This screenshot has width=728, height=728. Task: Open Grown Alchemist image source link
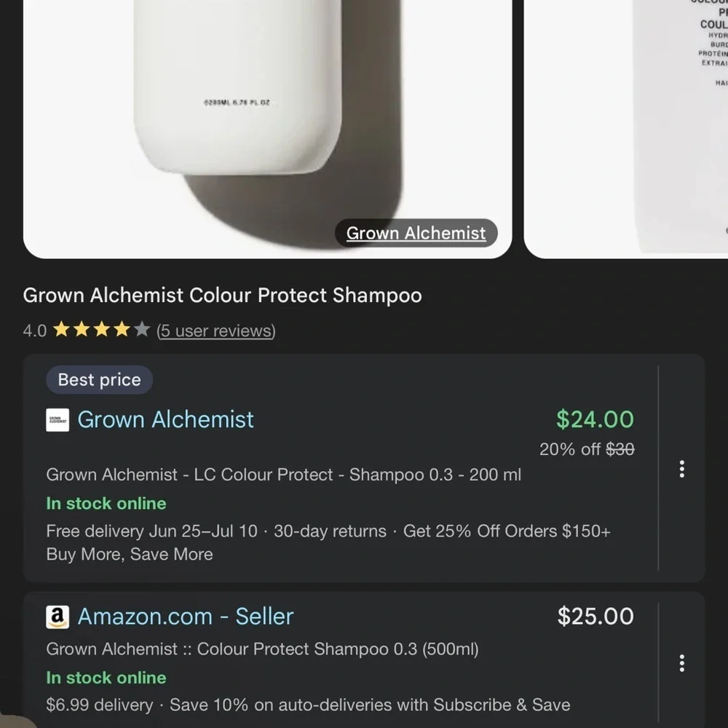pos(416,233)
